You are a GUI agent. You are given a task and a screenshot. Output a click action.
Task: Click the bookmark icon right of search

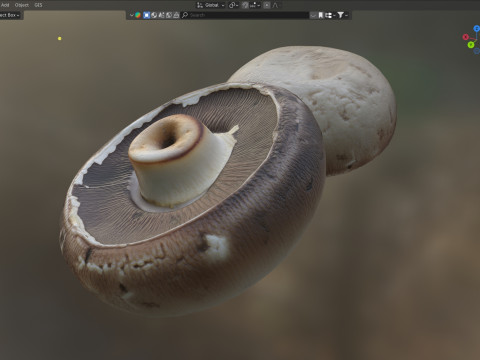coord(321,15)
